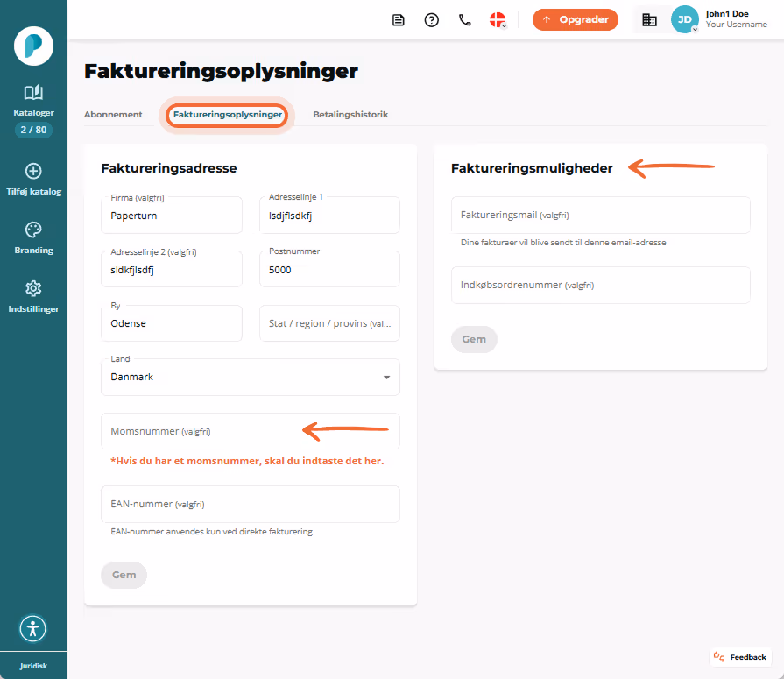Click the EAN-nummer field

pyautogui.click(x=251, y=504)
